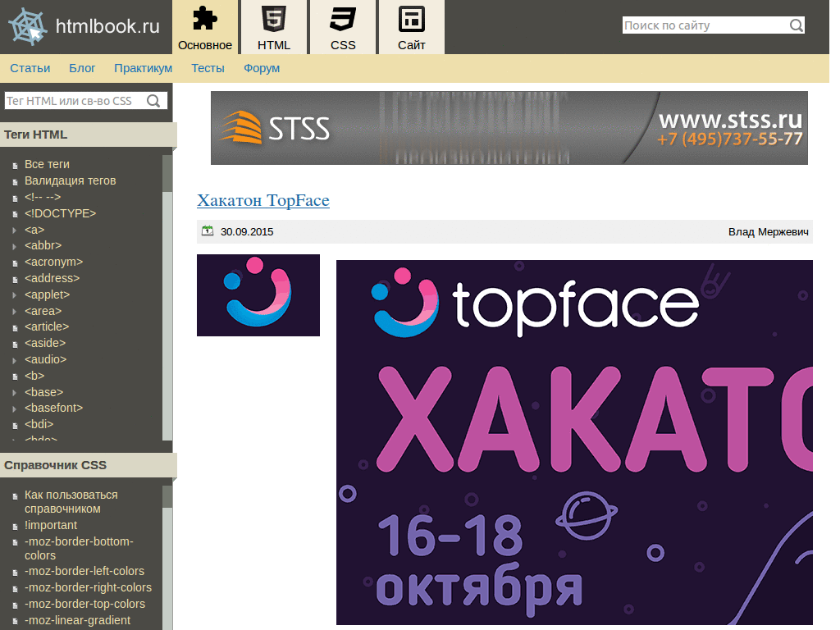The width and height of the screenshot is (840, 630).
Task: Open Как пользоваться справочником link
Action: (x=71, y=501)
